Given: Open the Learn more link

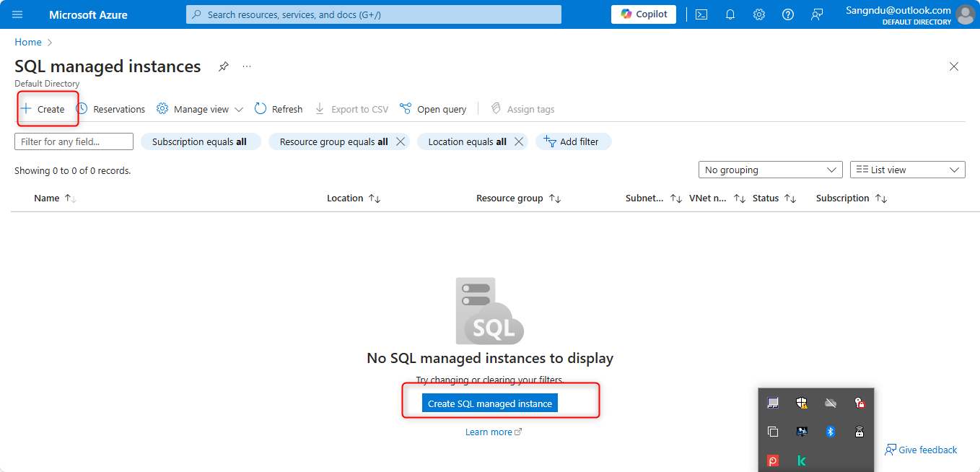Looking at the screenshot, I should tap(494, 432).
